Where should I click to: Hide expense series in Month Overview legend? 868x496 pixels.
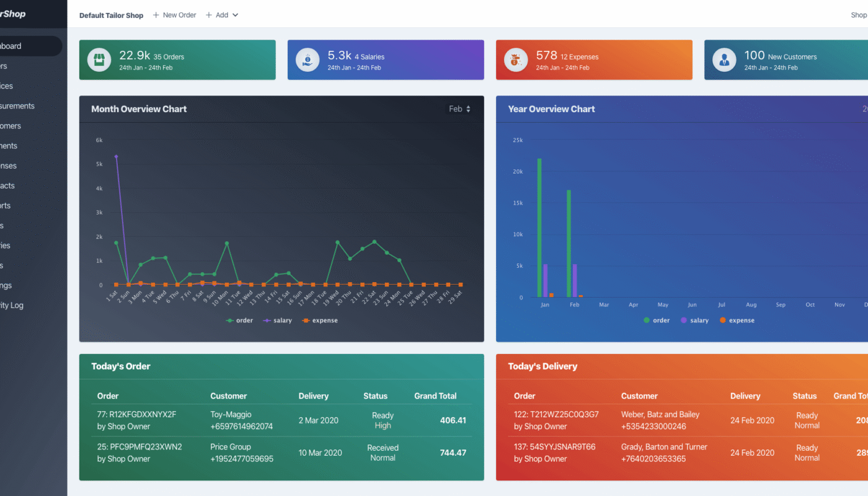pos(319,321)
